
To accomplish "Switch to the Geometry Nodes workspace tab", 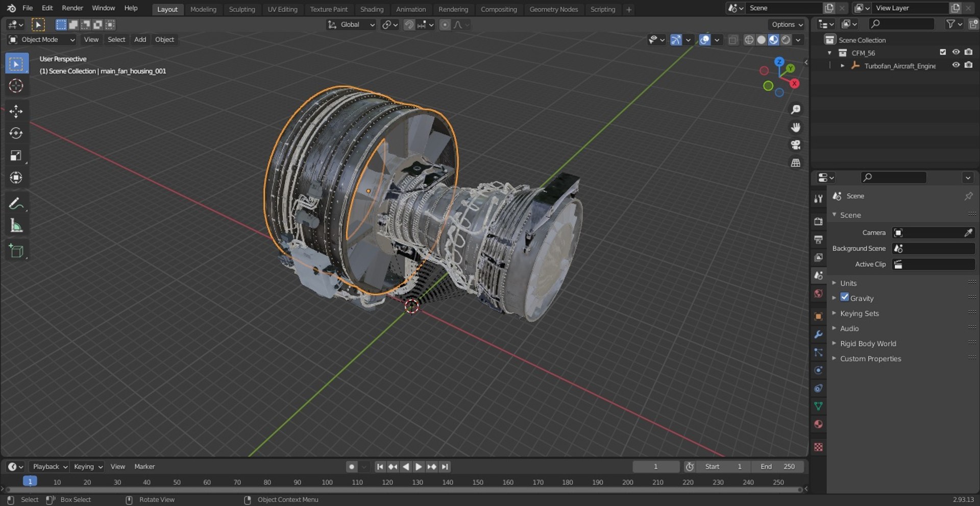I will [x=553, y=9].
